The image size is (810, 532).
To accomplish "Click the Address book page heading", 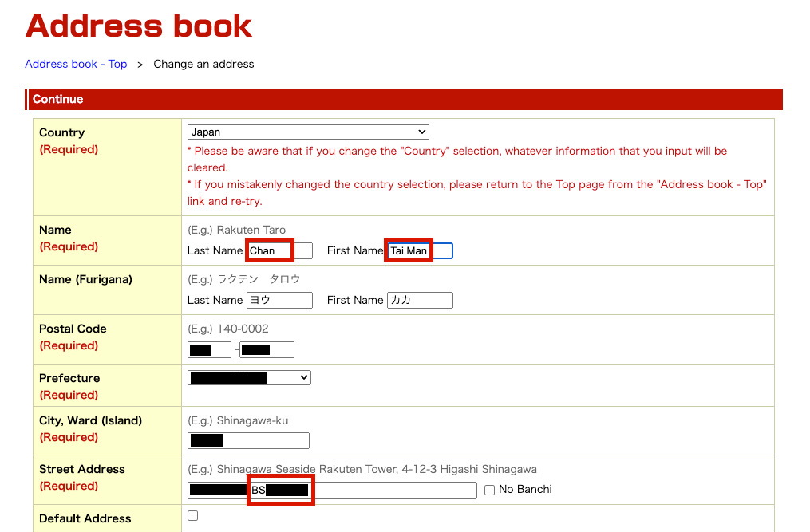I will click(139, 26).
